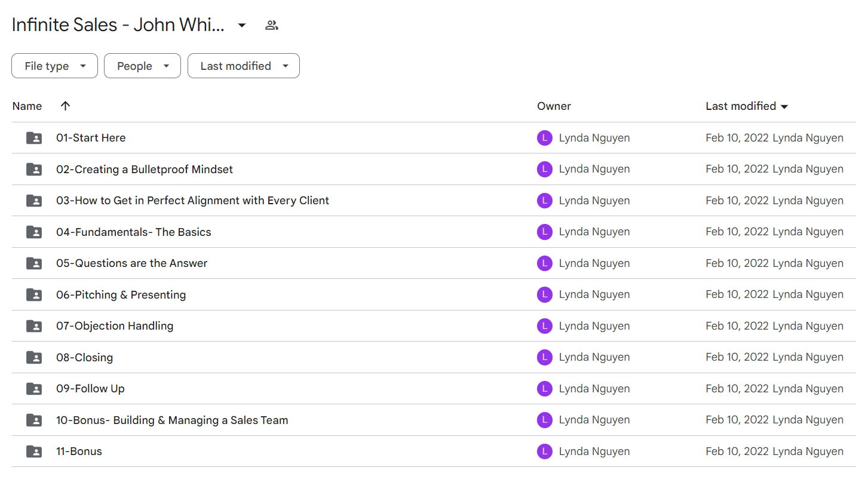
Task: Click the owner avatar in the 06-Pitching & Presenting row
Action: [545, 294]
